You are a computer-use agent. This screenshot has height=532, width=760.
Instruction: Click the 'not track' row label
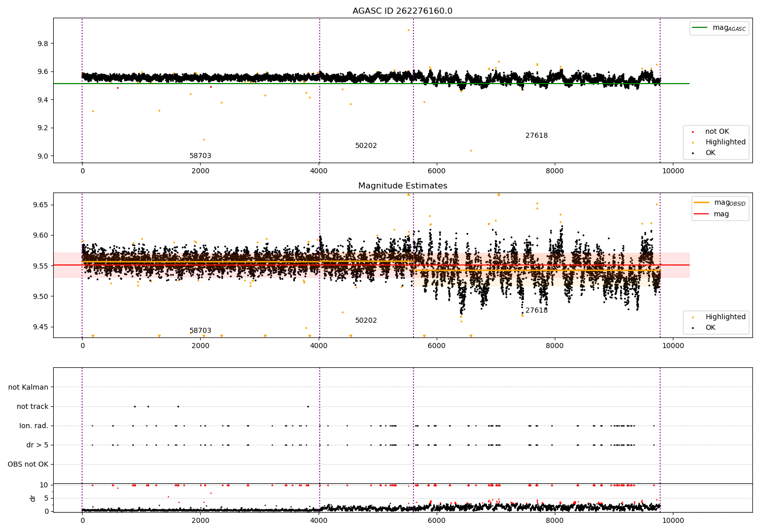point(32,406)
